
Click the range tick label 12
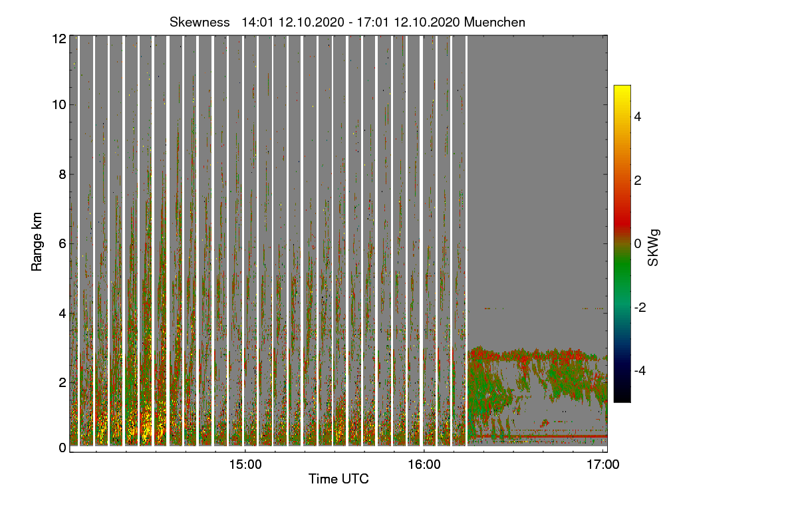(59, 39)
